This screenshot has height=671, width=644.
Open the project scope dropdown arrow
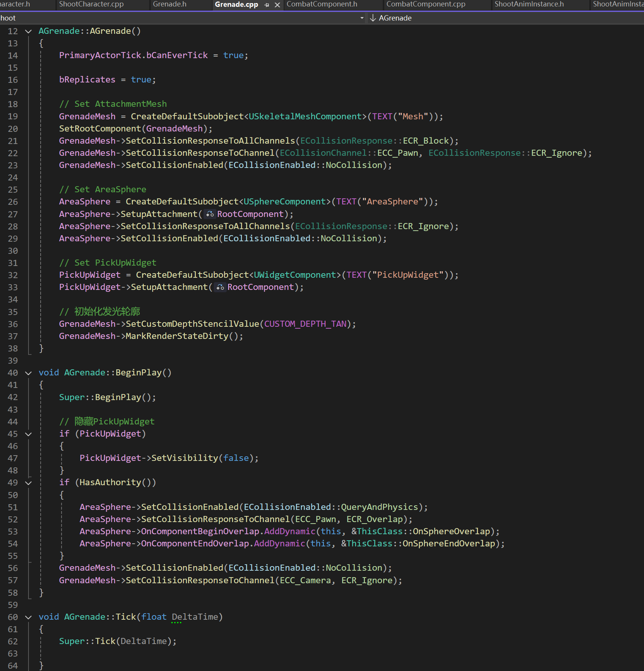point(362,18)
